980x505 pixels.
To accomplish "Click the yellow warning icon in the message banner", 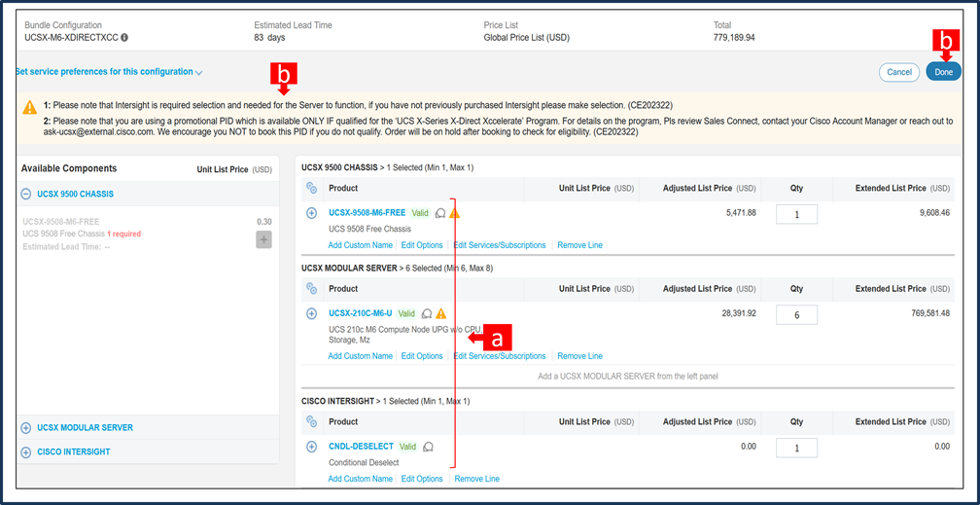I will (30, 107).
